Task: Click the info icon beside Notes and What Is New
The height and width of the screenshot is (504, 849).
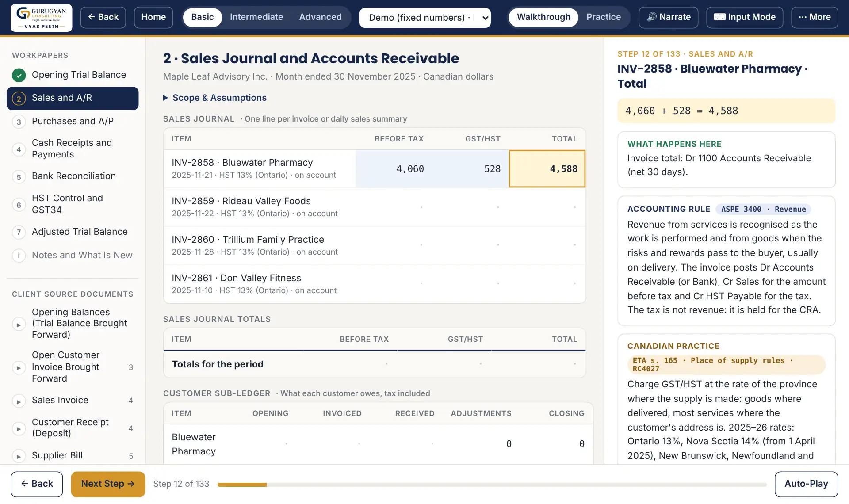Action: point(19,255)
